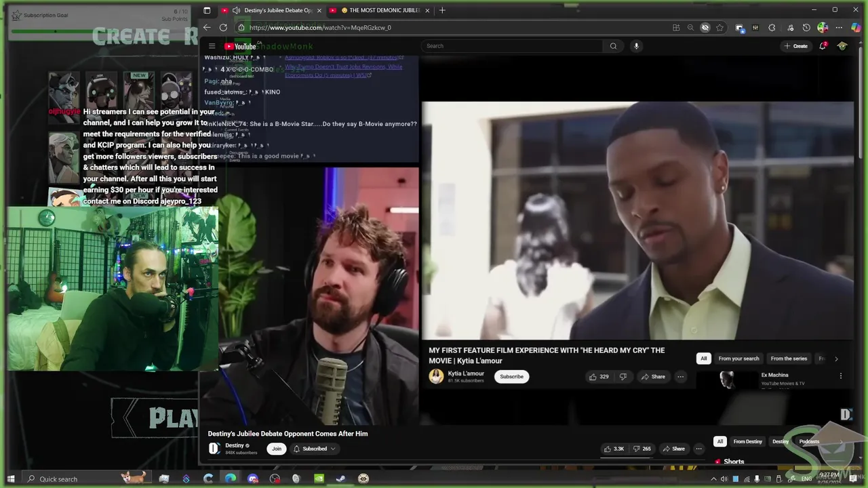Image resolution: width=868 pixels, height=488 pixels.
Task: Open the browser profile picture icon
Action: tap(823, 28)
